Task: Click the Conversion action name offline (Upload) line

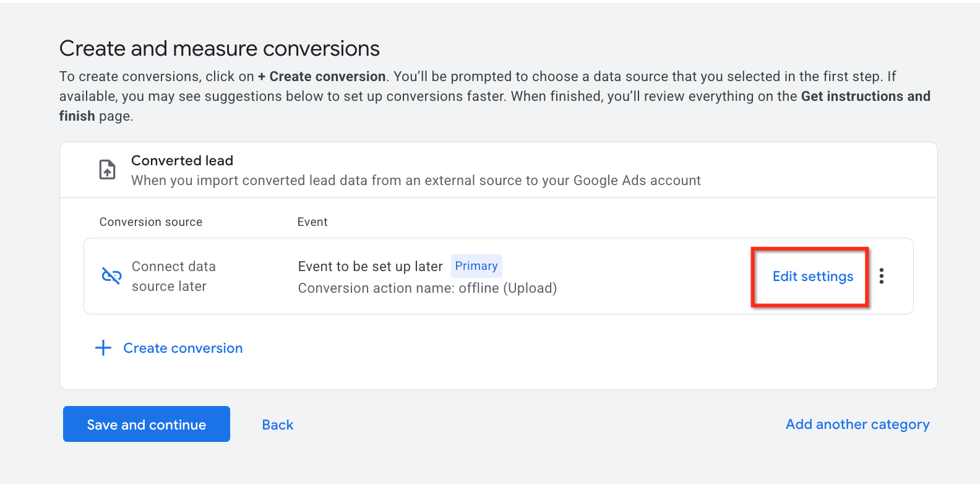Action: coord(428,288)
